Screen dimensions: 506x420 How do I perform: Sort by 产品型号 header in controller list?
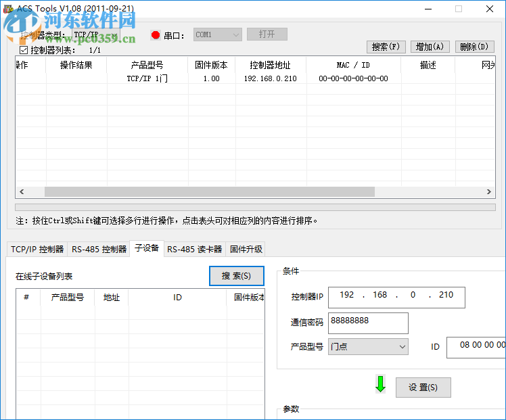[x=147, y=65]
